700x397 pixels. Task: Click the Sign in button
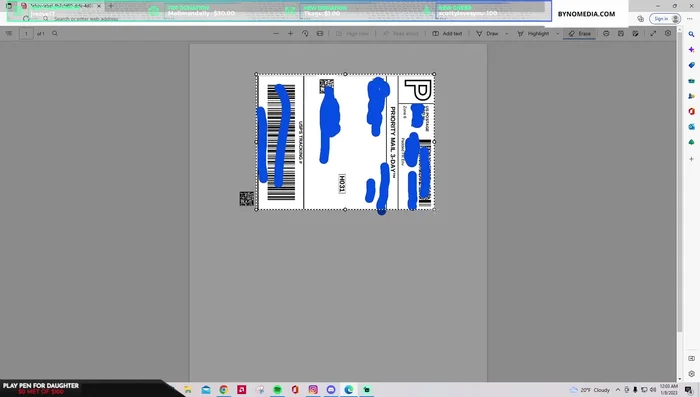[x=665, y=19]
